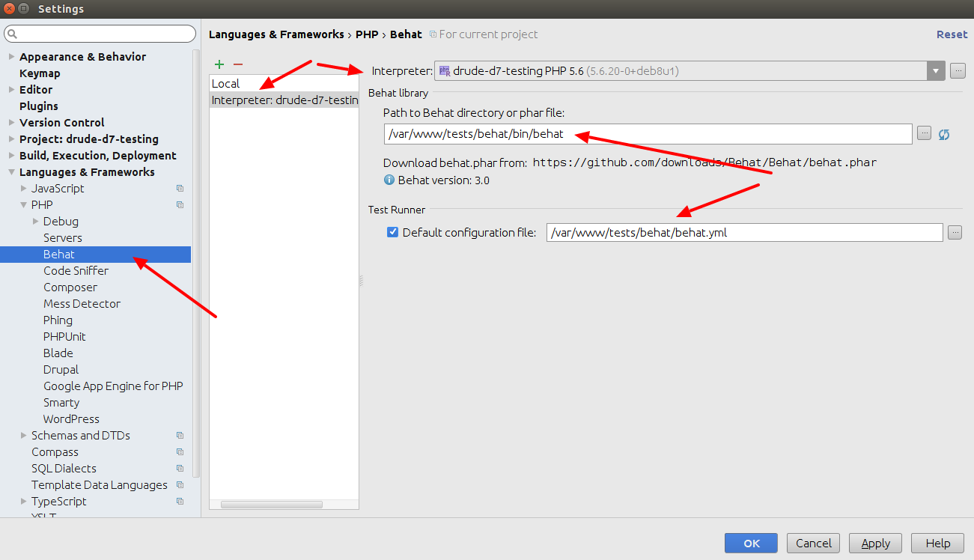974x560 pixels.
Task: Expand Schemas and DTDs node
Action: [x=23, y=436]
